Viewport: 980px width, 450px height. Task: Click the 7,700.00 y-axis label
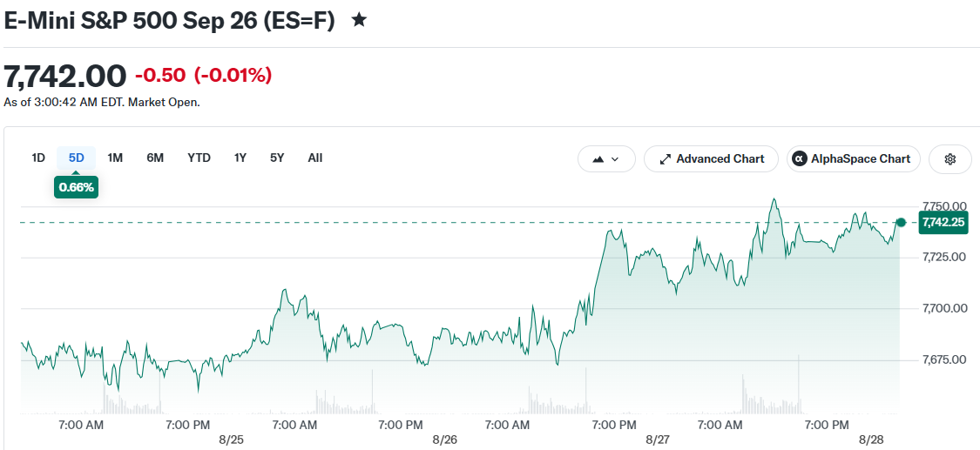pos(944,308)
